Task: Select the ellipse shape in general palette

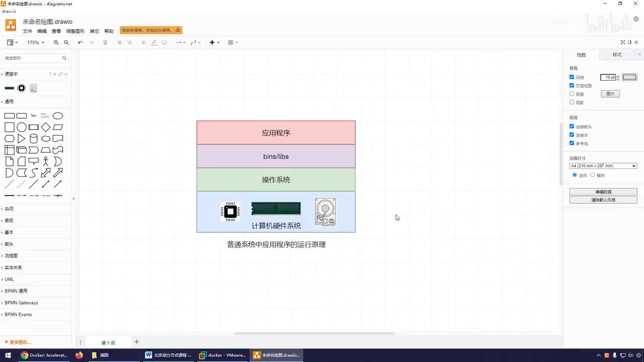Action: (x=58, y=116)
